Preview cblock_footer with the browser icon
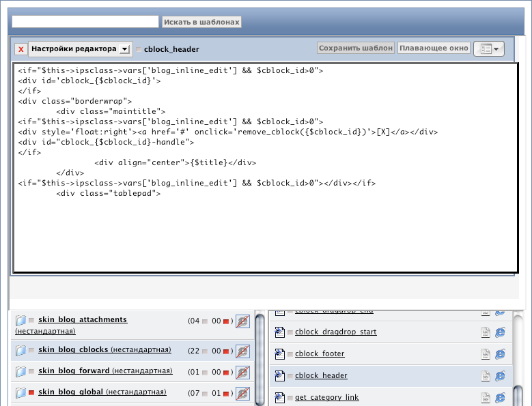Screen dimensions: 532x406 coord(500,355)
